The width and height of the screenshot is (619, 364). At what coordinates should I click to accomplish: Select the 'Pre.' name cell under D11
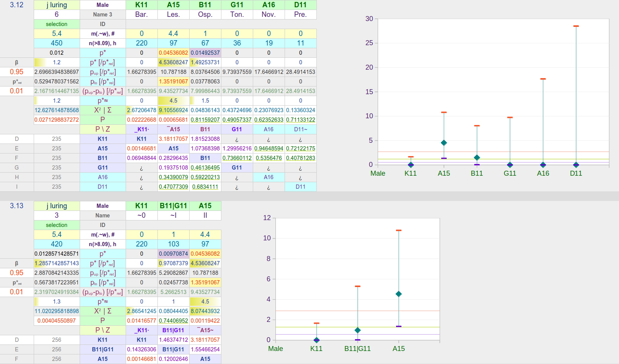300,15
